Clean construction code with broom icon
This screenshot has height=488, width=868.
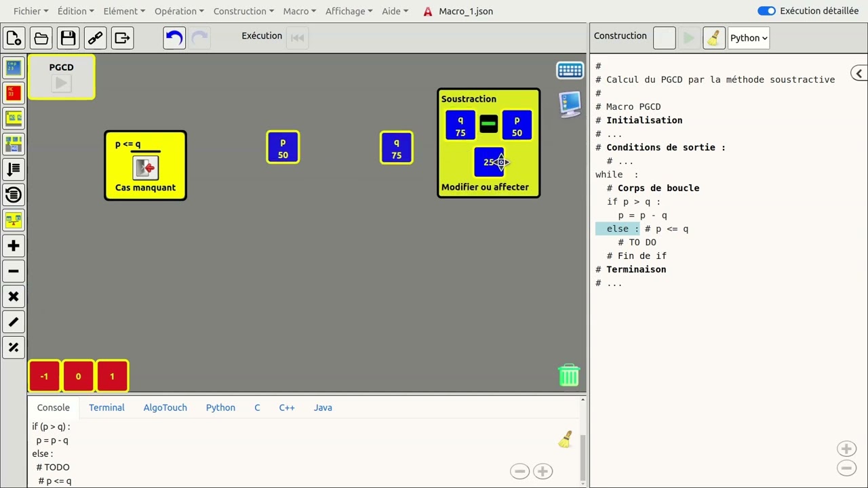[x=713, y=38]
